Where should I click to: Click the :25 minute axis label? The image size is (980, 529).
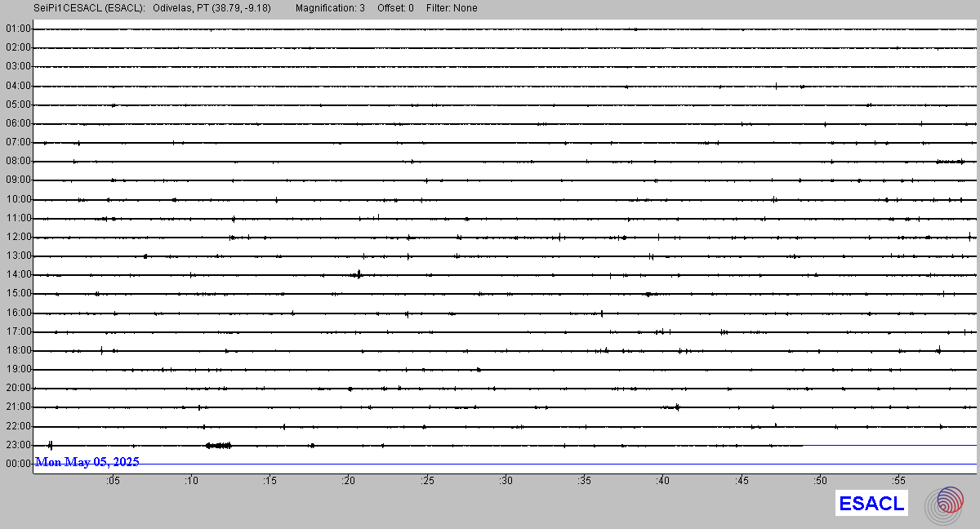click(x=427, y=481)
